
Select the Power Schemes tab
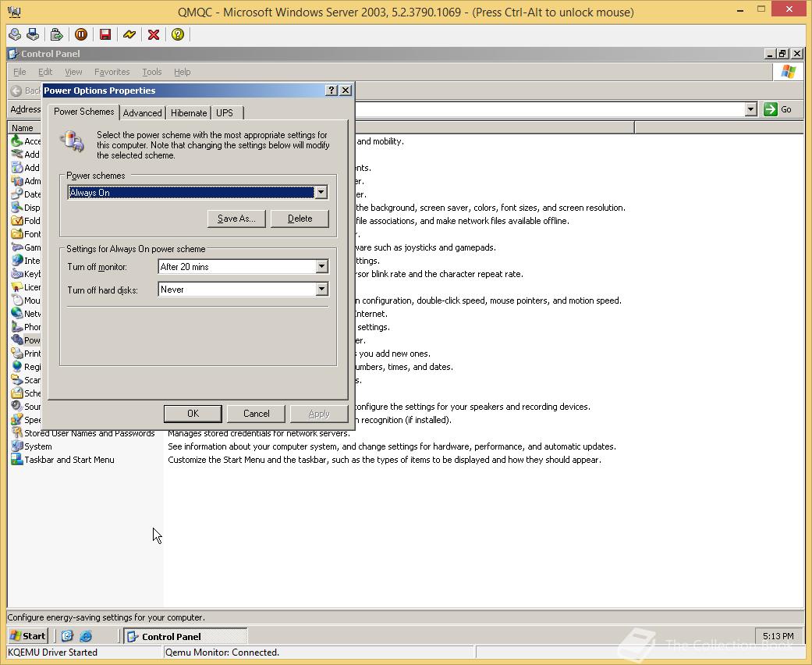point(84,112)
